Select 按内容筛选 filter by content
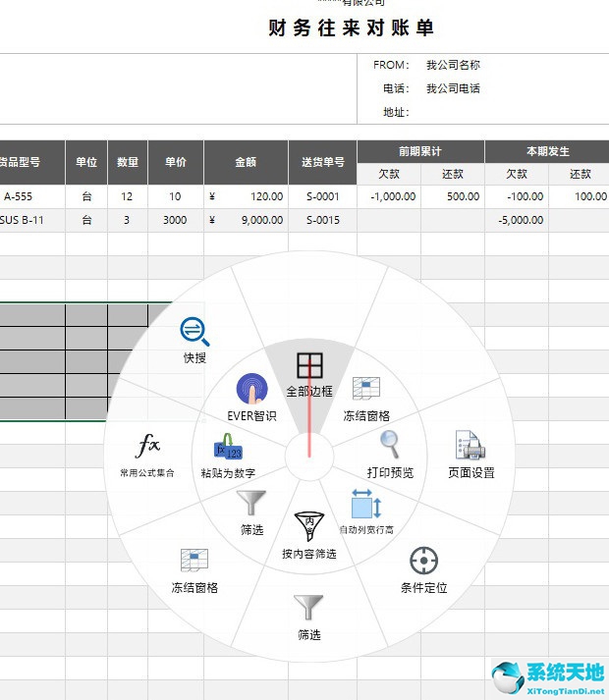 coord(309,535)
